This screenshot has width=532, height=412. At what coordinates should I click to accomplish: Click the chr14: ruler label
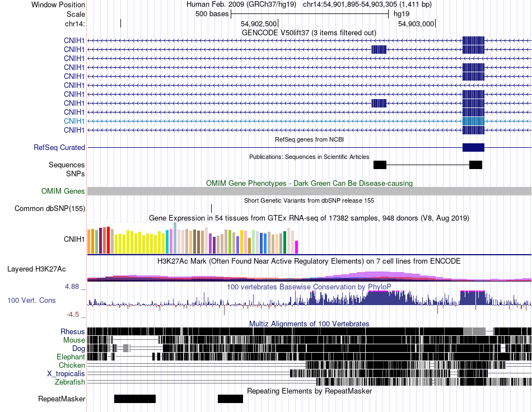[74, 24]
